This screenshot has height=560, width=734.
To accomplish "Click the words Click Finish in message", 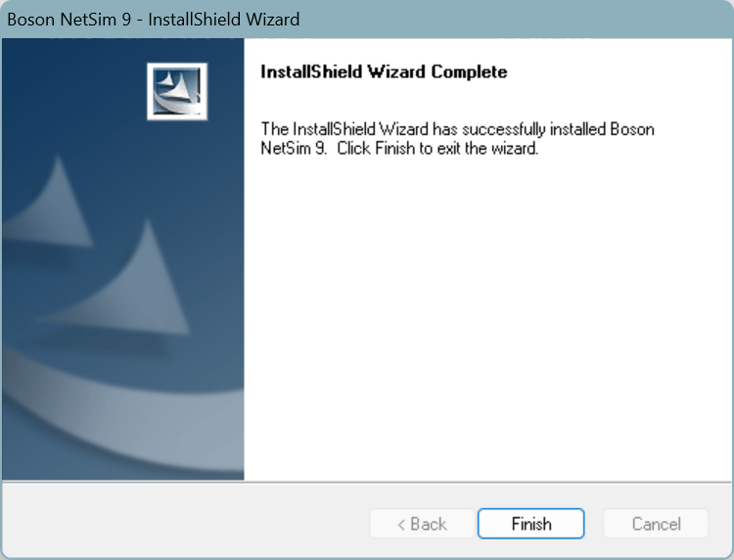I will tap(376, 149).
